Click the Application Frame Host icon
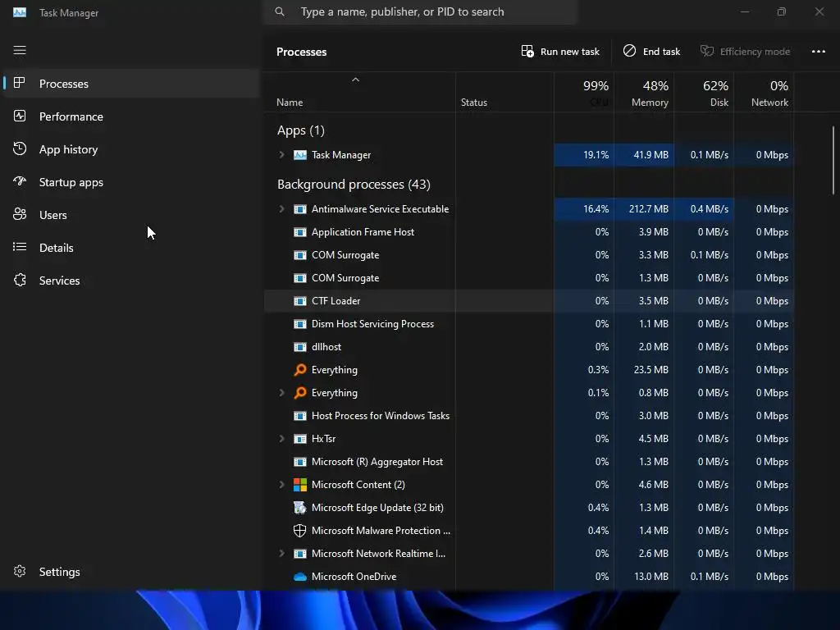The height and width of the screenshot is (630, 840). [300, 232]
